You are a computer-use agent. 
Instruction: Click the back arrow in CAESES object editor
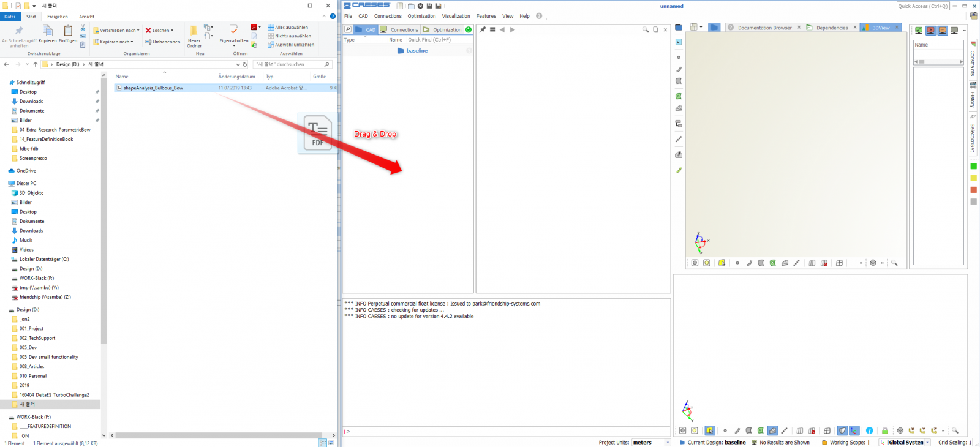[x=502, y=29]
